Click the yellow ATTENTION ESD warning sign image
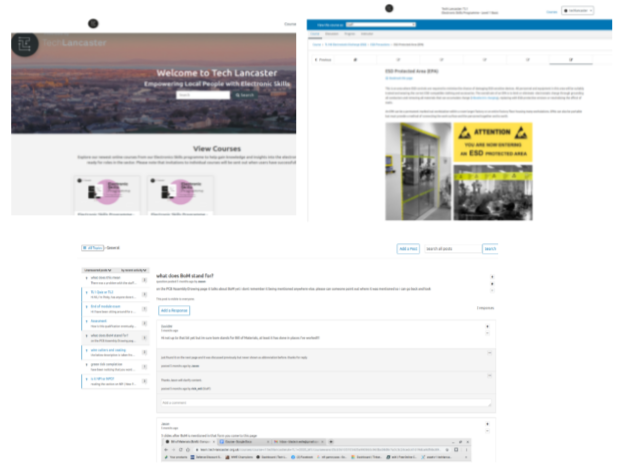Viewport: 627px width, 476px height. click(493, 142)
